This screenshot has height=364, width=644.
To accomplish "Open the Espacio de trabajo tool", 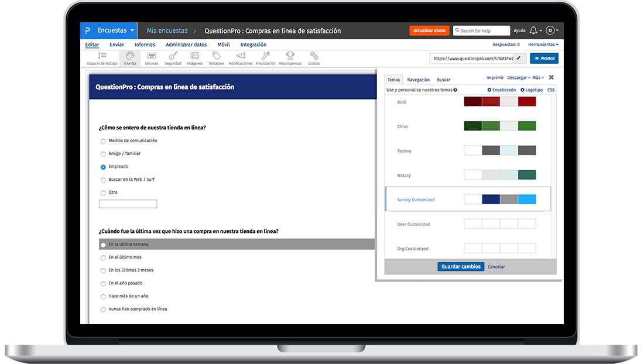I will tap(102, 59).
